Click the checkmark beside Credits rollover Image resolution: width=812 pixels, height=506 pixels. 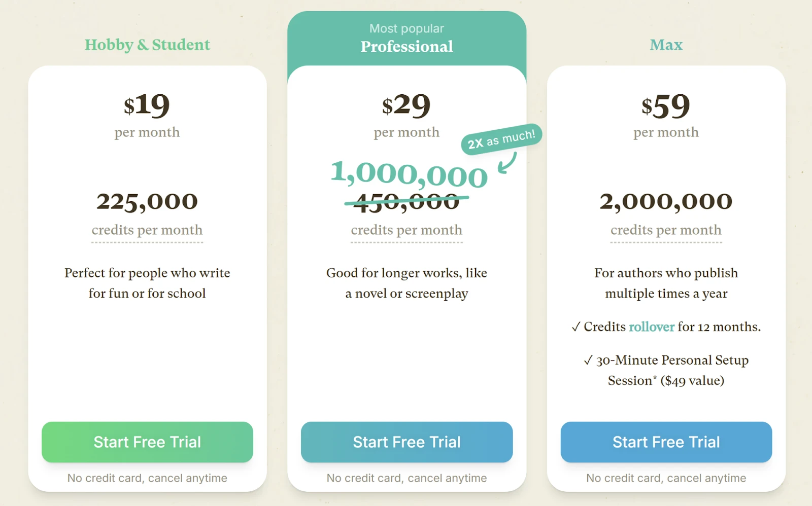pyautogui.click(x=576, y=328)
